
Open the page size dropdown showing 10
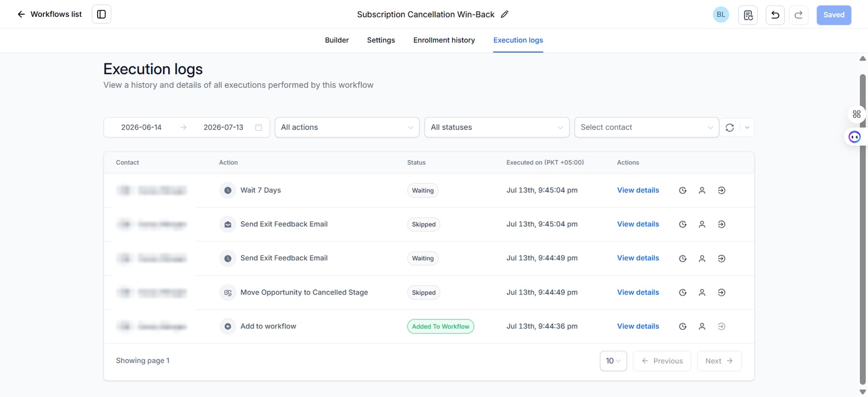[614, 361]
